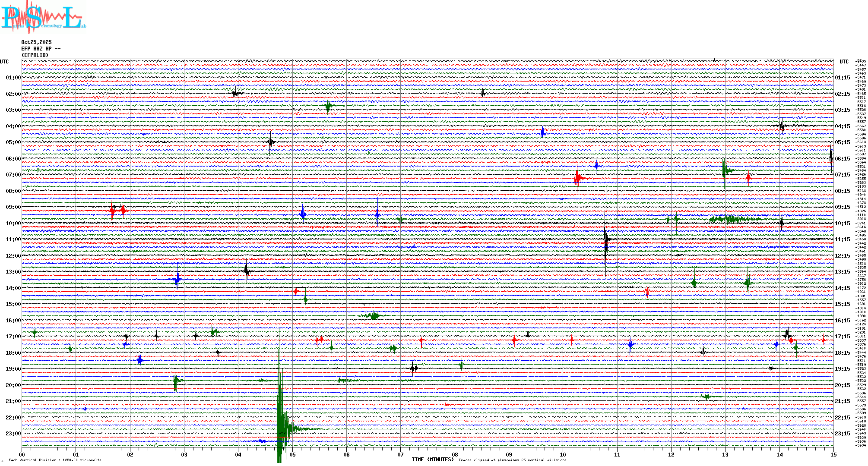
Task: Click the EFP HHZ HP station label
Action: (x=41, y=49)
